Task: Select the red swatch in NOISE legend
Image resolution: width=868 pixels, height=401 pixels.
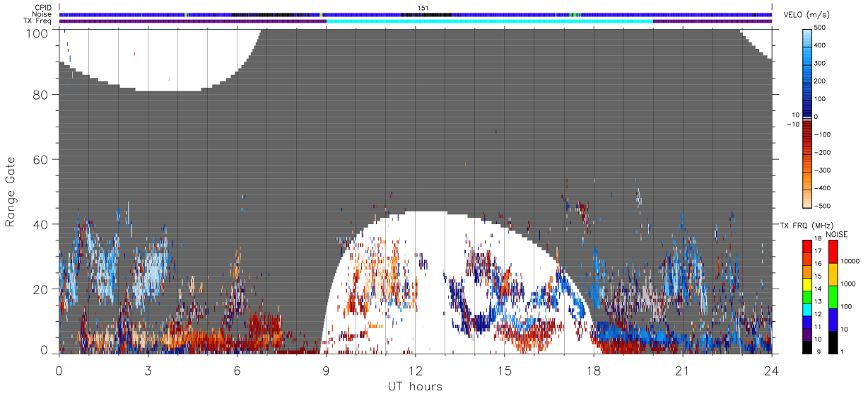Action: tap(832, 252)
